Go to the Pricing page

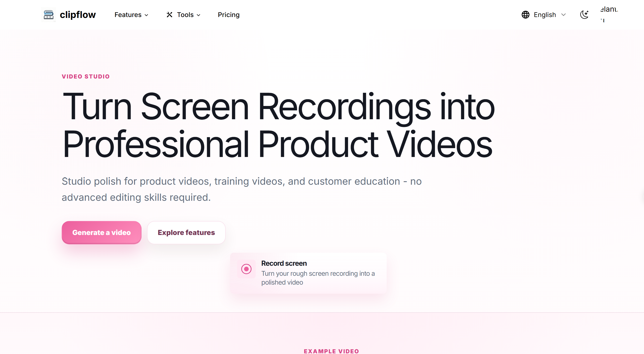tap(228, 15)
